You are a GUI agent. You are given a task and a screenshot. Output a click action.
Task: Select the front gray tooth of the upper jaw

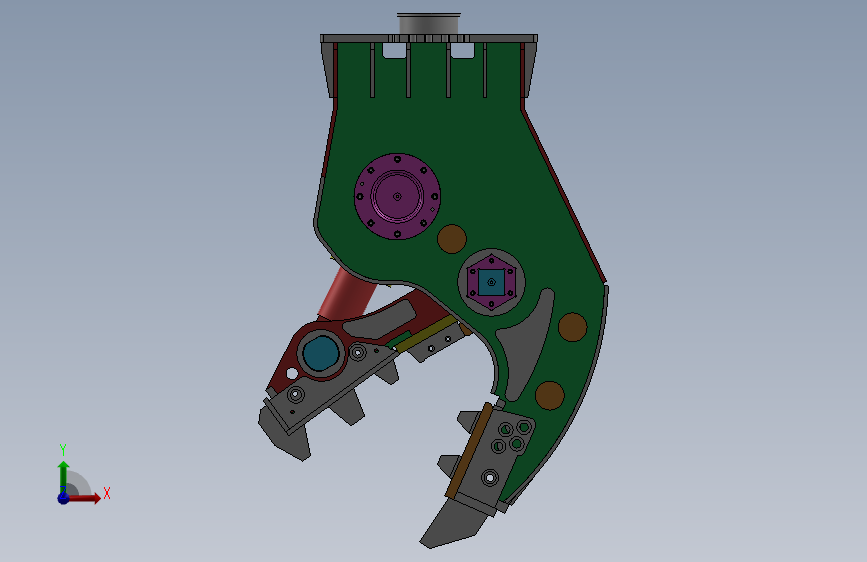(285, 434)
